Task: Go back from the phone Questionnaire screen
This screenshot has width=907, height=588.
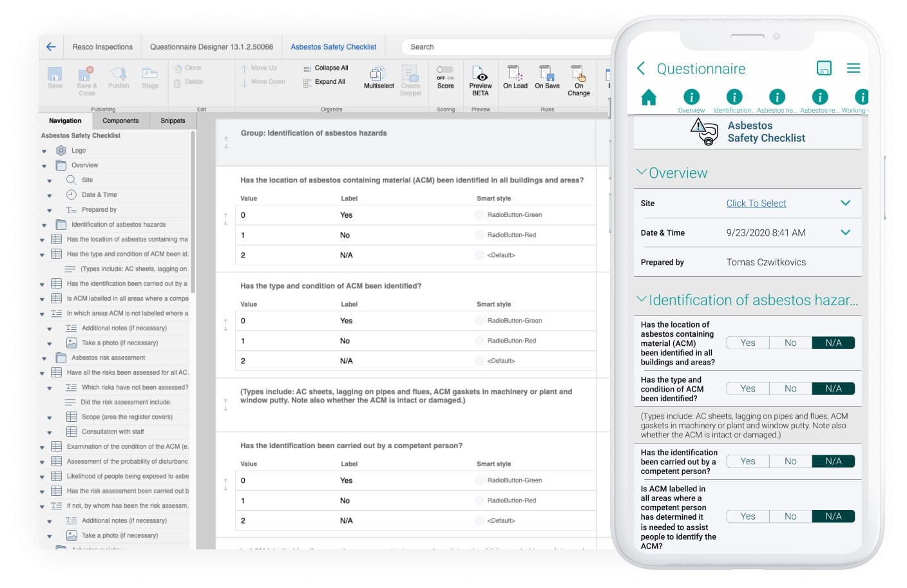Action: click(641, 68)
